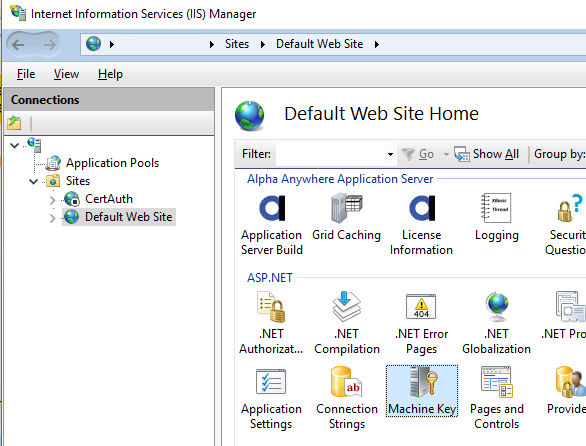Go forward using the forward arrow
Viewport: 586px width, 446px height.
(x=50, y=45)
